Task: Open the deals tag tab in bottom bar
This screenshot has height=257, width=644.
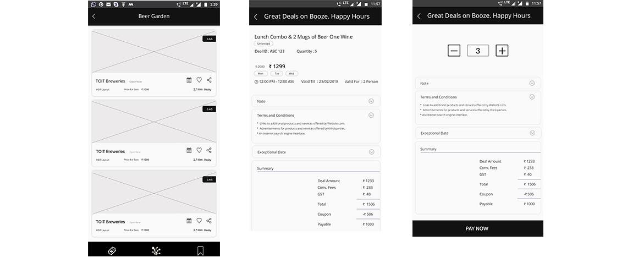Action: point(112,251)
